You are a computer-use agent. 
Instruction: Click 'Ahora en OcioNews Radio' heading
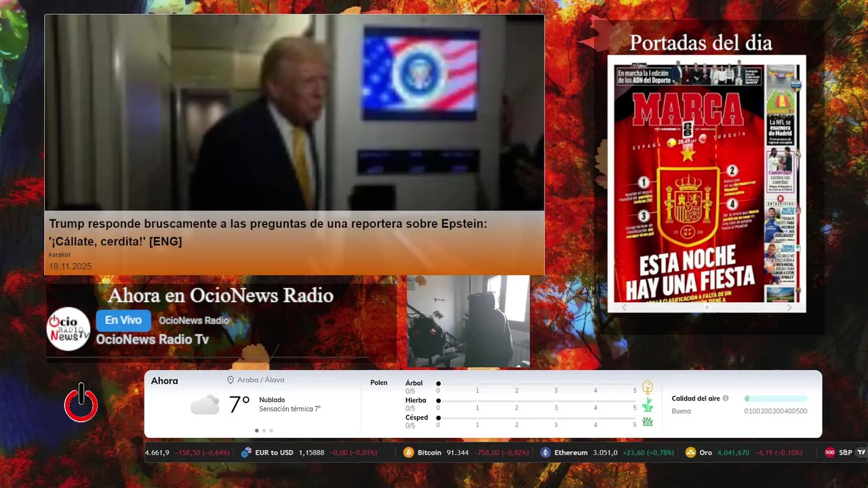tap(220, 296)
